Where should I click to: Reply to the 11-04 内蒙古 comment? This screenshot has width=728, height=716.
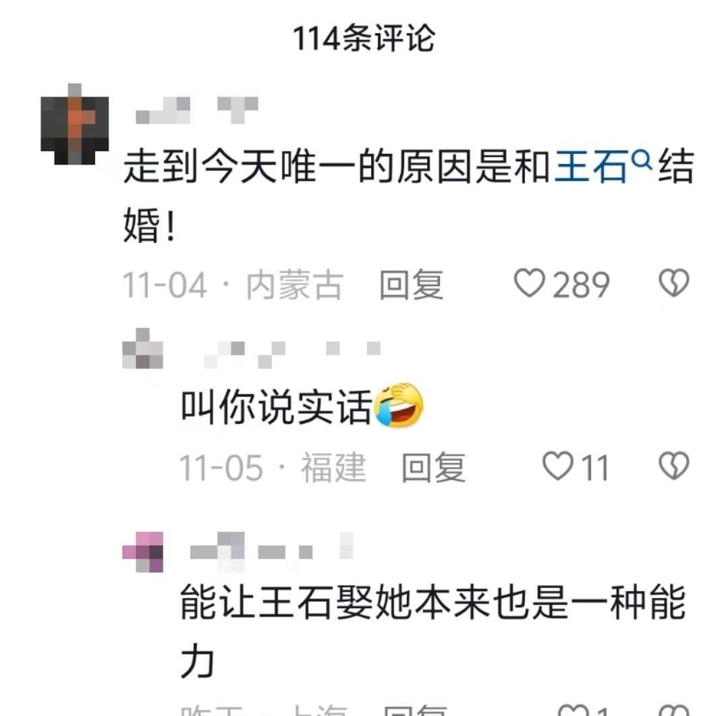click(412, 284)
